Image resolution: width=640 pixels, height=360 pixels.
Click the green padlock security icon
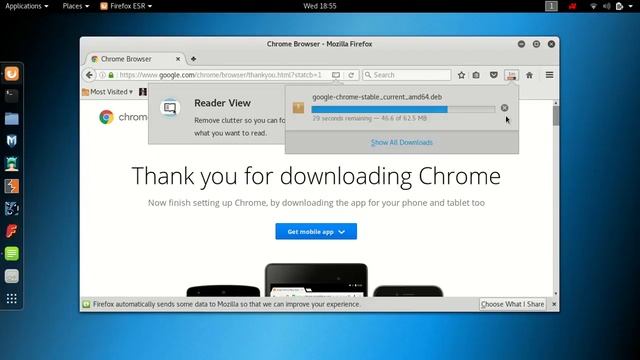[x=111, y=75]
